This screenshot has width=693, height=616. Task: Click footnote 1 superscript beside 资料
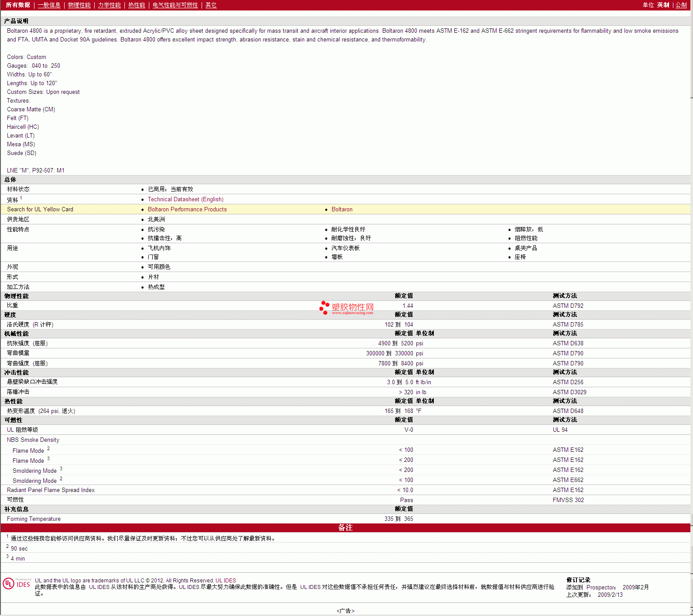coord(21,198)
